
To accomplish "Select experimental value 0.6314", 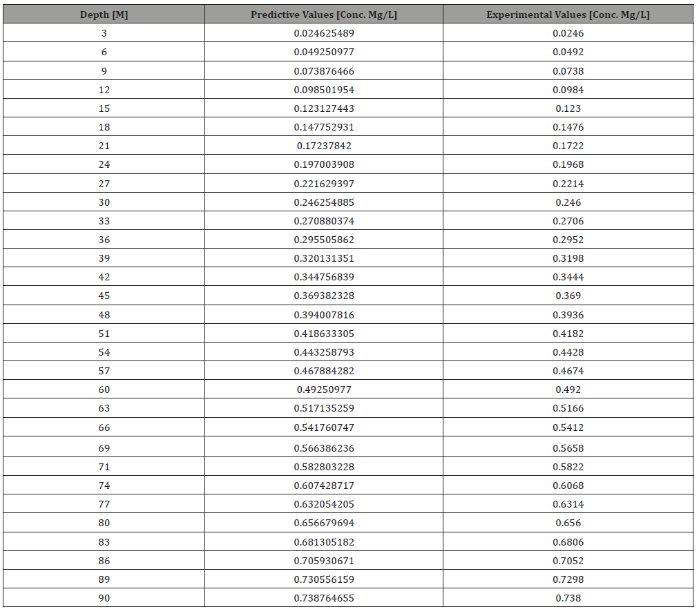I will pyautogui.click(x=568, y=505).
